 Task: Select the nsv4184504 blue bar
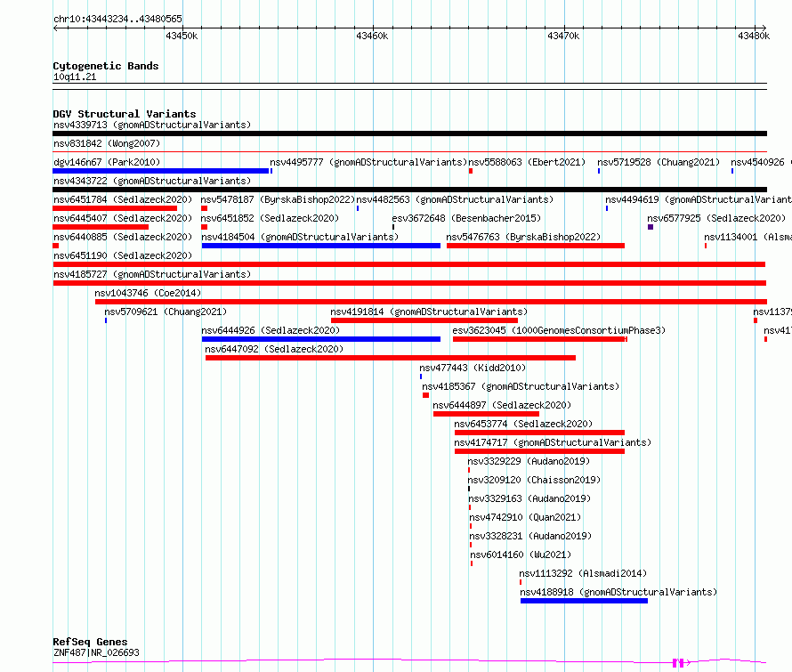point(320,246)
